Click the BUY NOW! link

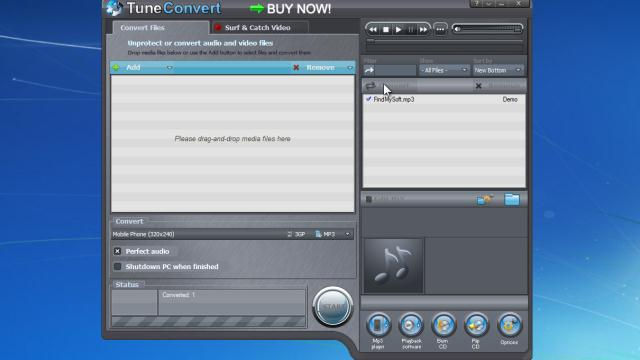pyautogui.click(x=299, y=9)
